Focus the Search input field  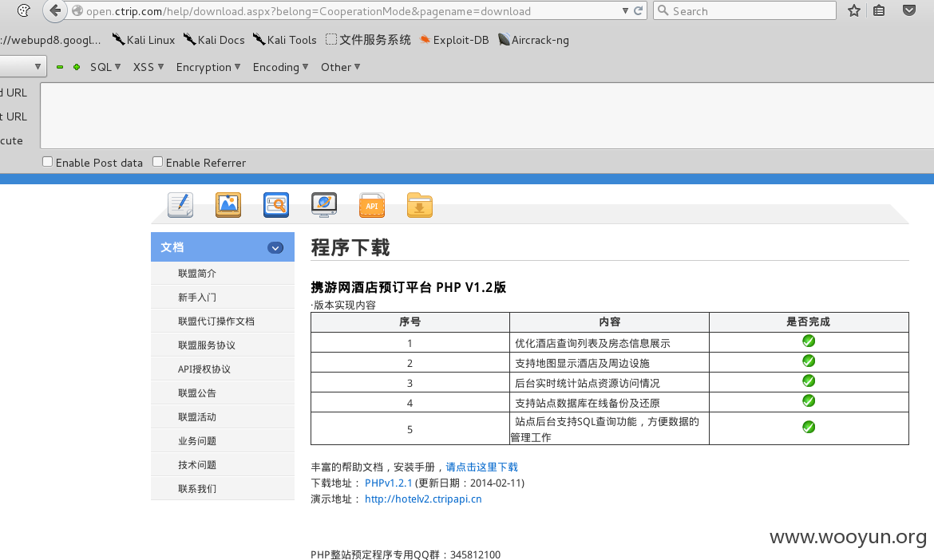[745, 10]
